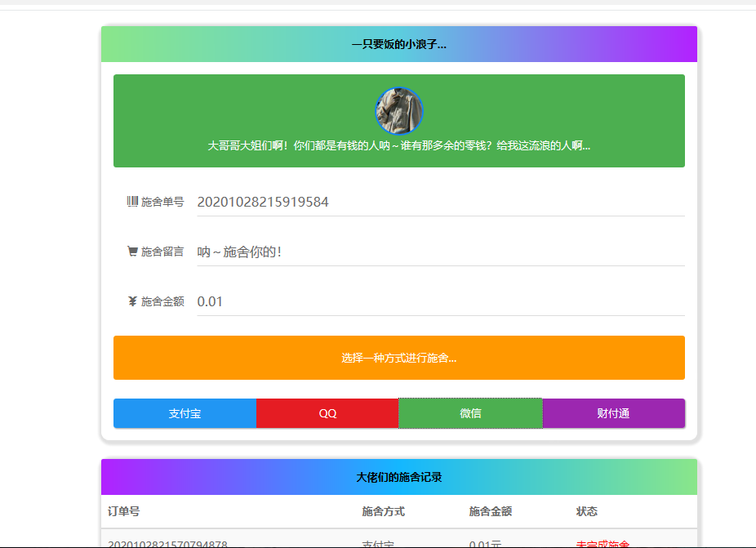Click the avatar picture in the green banner
Viewport: 756px width, 548px height.
(399, 110)
